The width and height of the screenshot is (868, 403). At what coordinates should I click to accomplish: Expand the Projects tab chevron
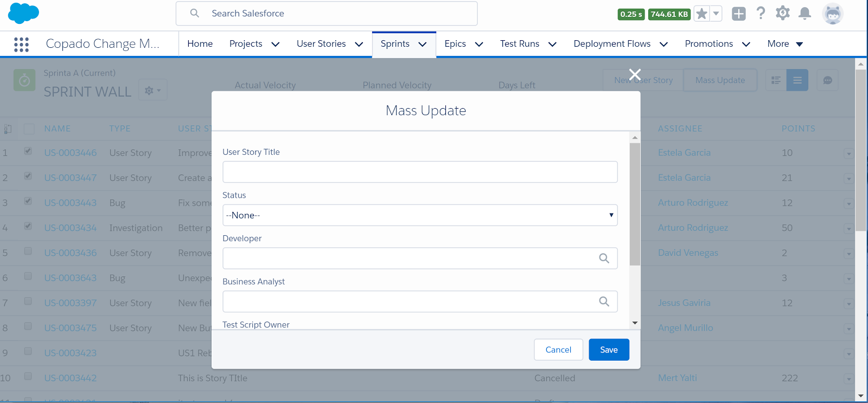[x=275, y=44]
